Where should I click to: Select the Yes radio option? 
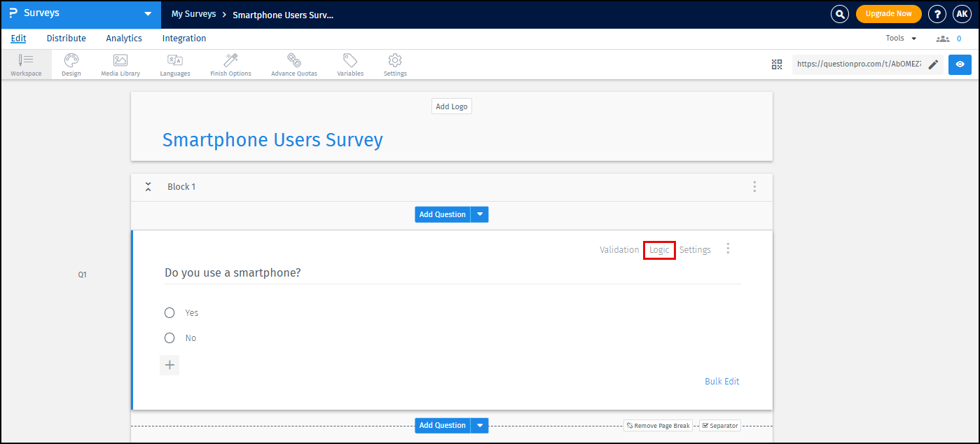(x=169, y=312)
